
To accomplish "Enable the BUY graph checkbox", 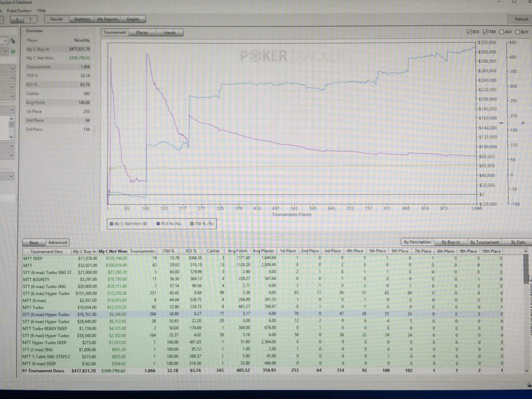I will coord(518,32).
